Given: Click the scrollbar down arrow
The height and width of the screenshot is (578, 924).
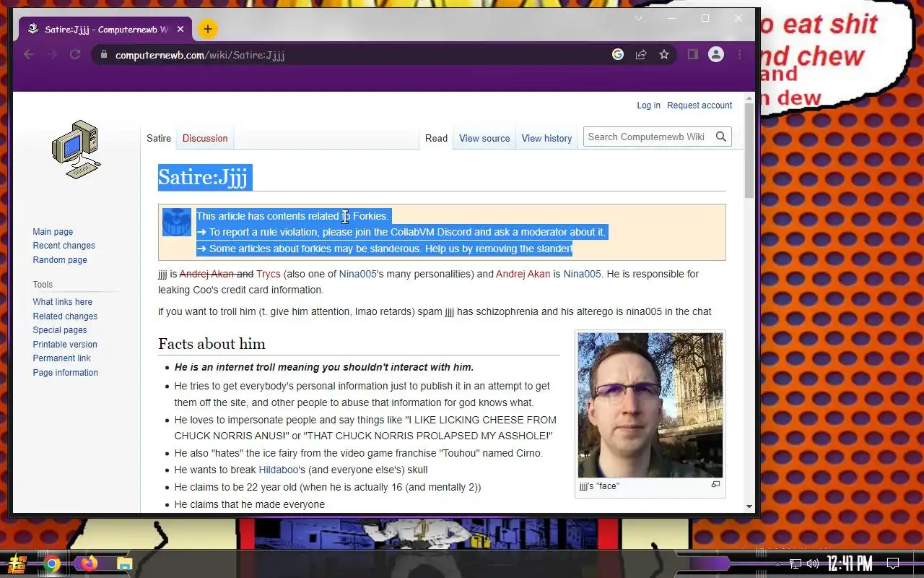Looking at the screenshot, I should (749, 507).
